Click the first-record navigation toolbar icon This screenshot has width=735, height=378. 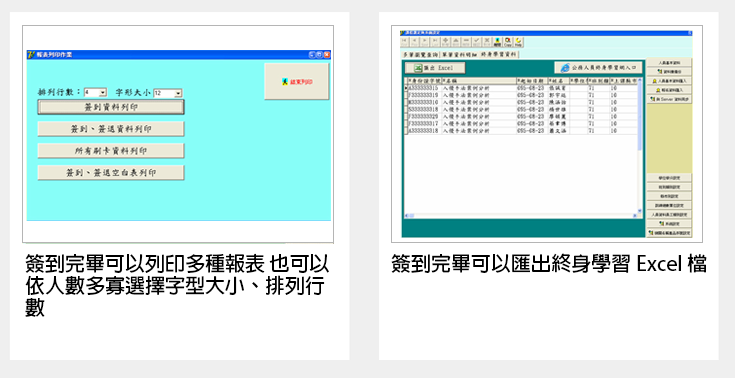coord(405,42)
